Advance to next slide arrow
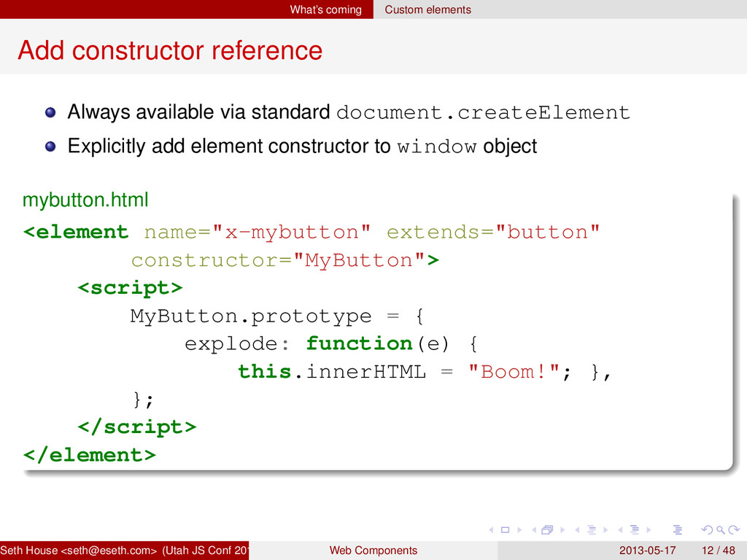747x560 pixels. [519, 530]
